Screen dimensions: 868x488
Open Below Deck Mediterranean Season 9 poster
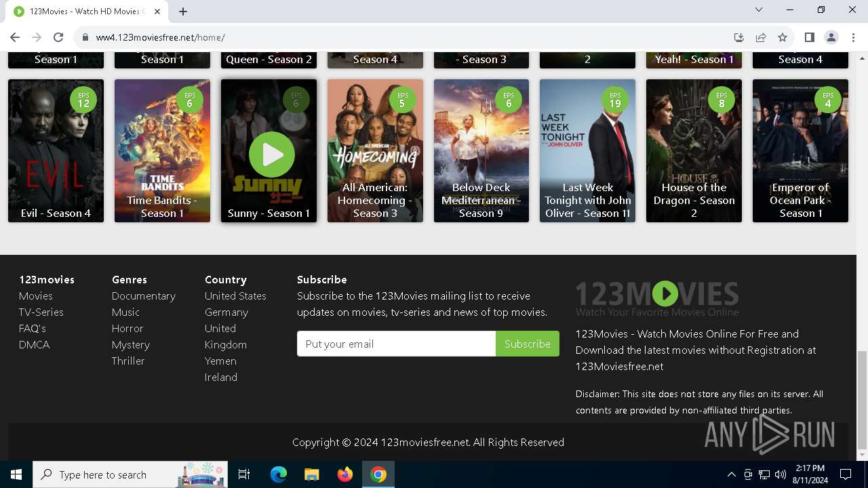pos(481,150)
